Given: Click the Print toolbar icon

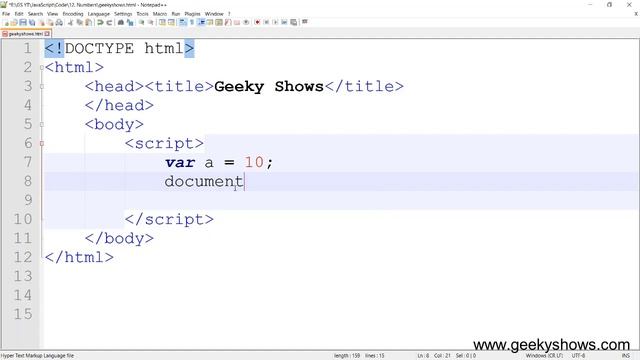Looking at the screenshot, I should click(x=59, y=22).
